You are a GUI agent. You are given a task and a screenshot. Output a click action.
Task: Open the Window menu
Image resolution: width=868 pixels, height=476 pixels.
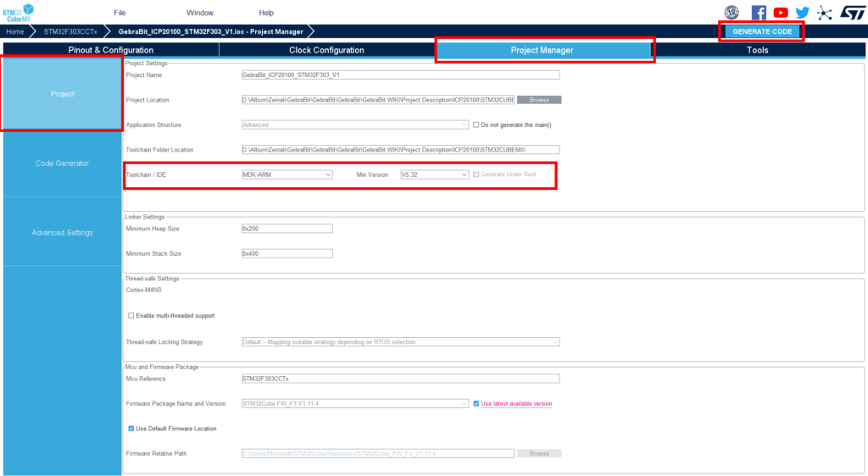200,13
